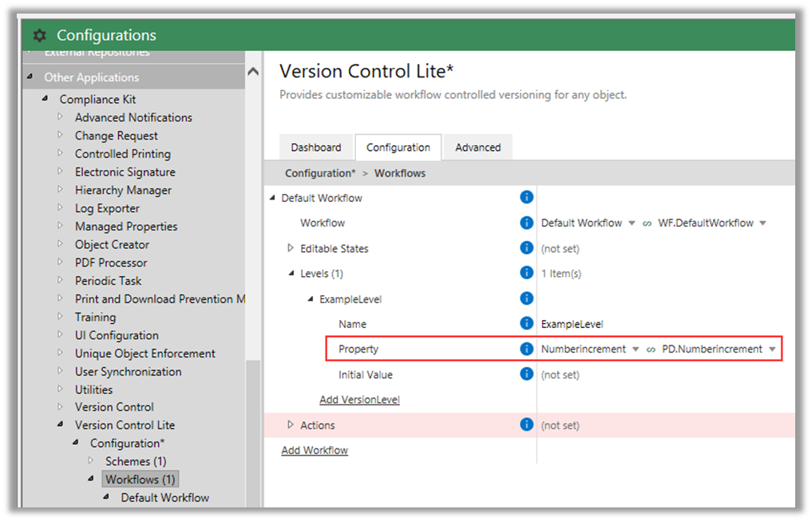
Task: Collapse the Levels (1) node
Action: (291, 273)
